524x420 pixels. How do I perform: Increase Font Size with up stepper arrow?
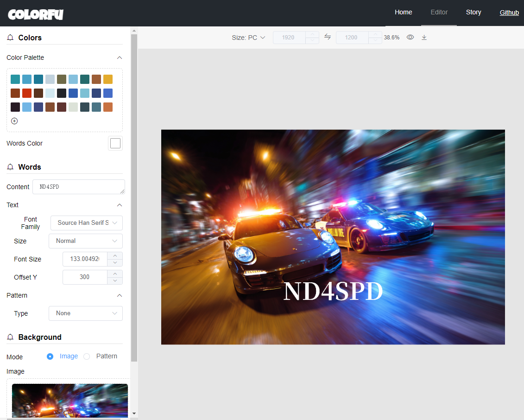coord(115,255)
